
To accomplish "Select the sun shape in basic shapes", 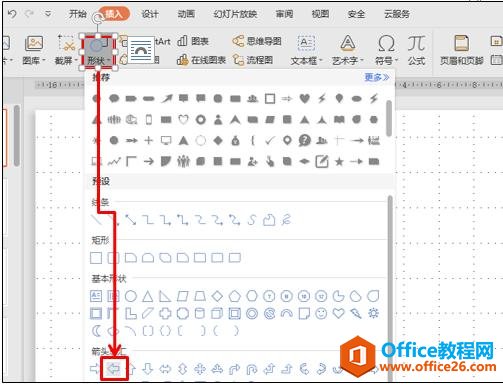I will pyautogui.click(x=373, y=313).
